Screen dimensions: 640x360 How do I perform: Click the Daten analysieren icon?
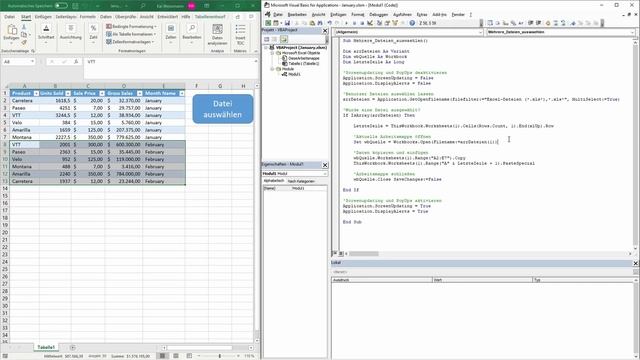(217, 29)
